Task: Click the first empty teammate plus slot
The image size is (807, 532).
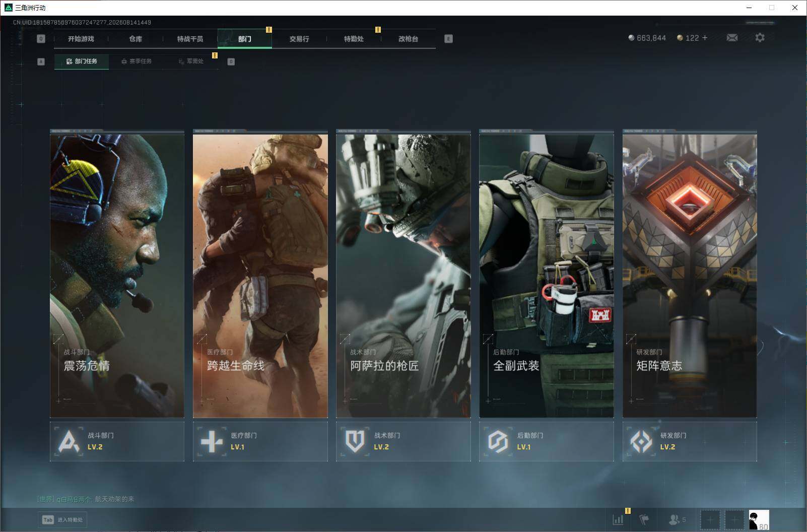Action: pos(710,519)
